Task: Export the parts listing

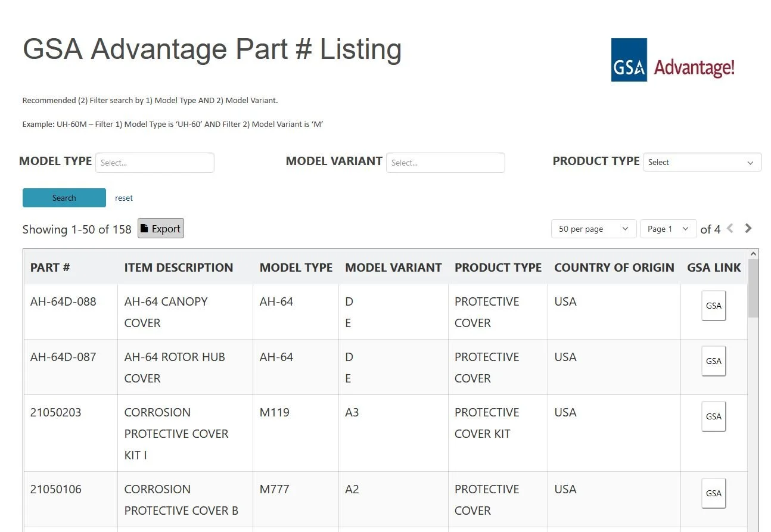Action: 161,228
